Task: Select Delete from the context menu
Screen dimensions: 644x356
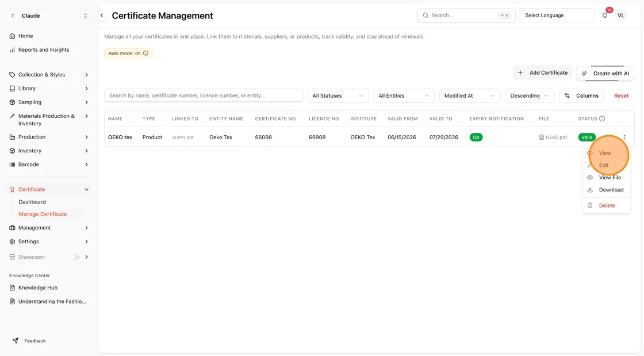Action: click(606, 205)
